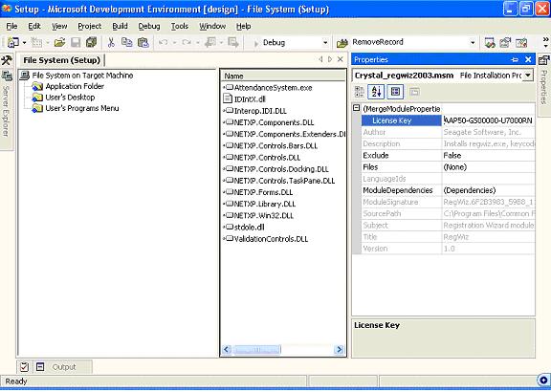Viewport: 551px width, 392px height.
Task: Open the Window menu
Action: pos(212,26)
